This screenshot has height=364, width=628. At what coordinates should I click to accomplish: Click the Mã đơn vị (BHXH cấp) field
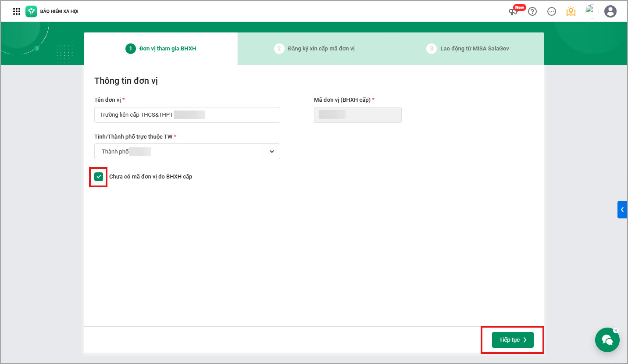[357, 115]
